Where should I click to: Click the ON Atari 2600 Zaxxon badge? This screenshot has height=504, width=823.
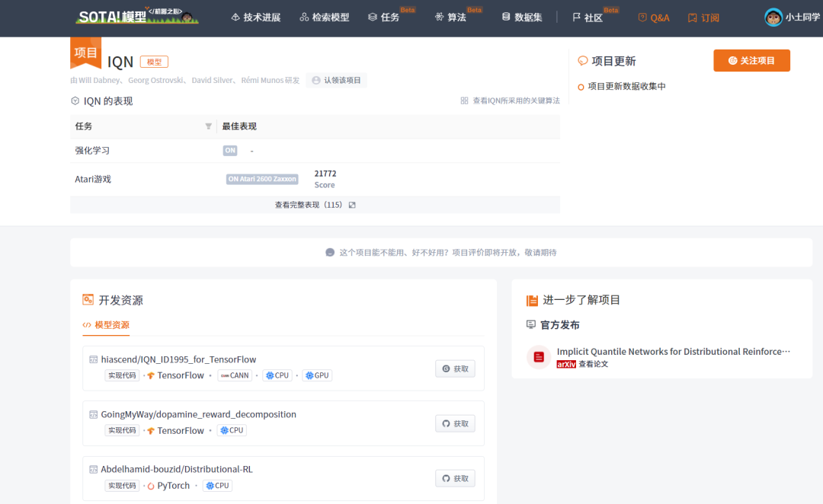[x=262, y=179]
